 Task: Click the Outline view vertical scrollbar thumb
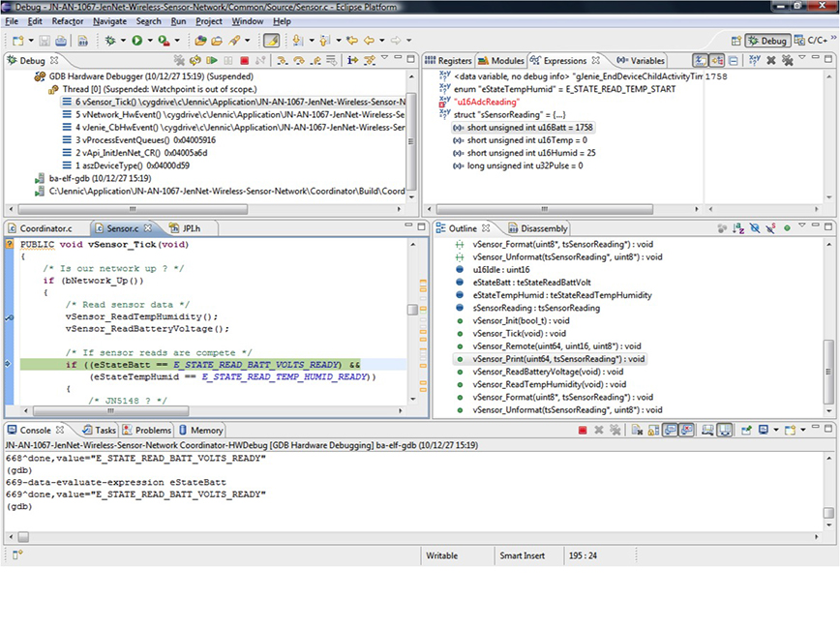tap(828, 372)
